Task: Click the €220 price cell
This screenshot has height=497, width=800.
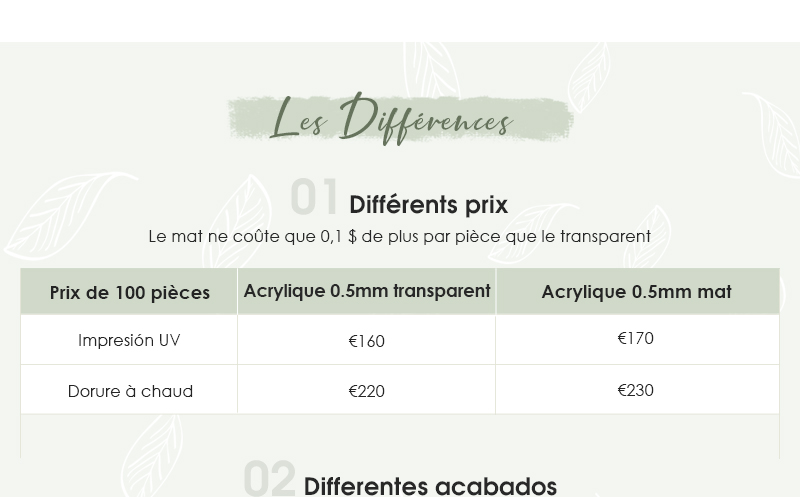Action: 366,391
